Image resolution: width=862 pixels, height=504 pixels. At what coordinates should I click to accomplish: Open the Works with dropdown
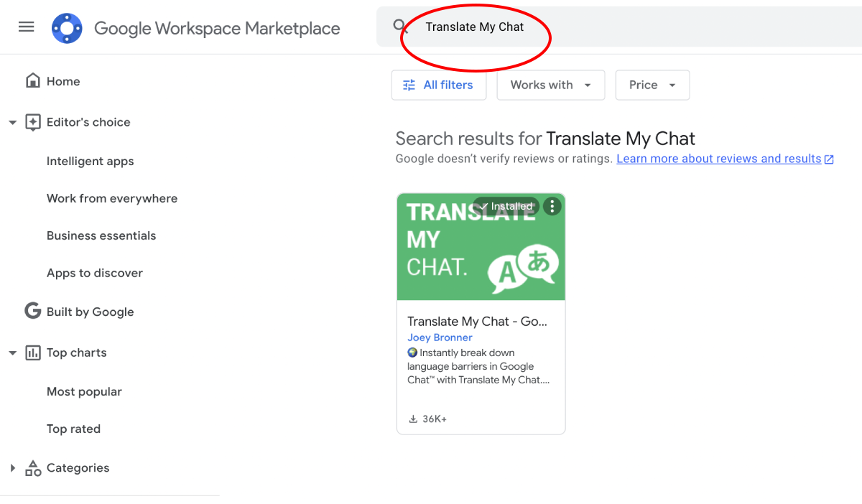pyautogui.click(x=550, y=85)
